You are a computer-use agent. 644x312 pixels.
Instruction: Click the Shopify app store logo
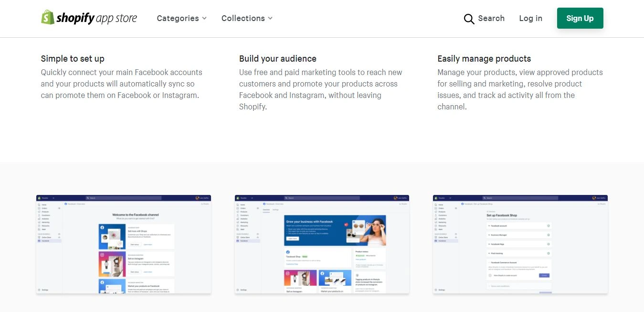(89, 18)
